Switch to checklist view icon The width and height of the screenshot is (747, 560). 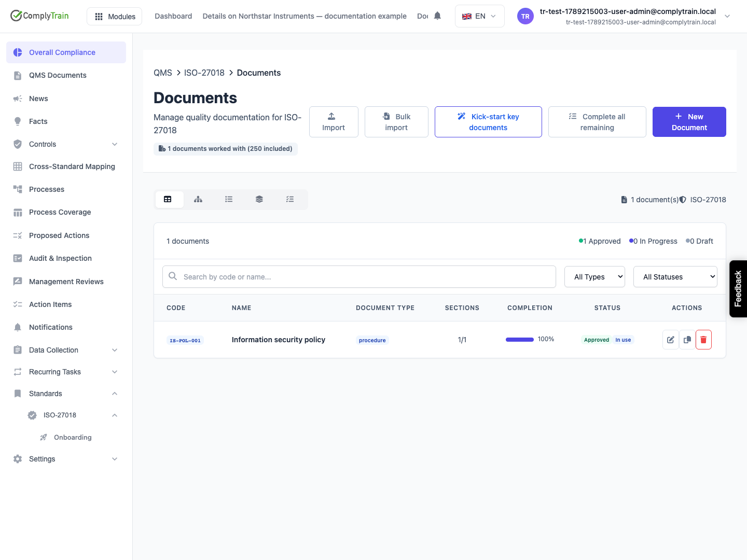[x=290, y=199]
